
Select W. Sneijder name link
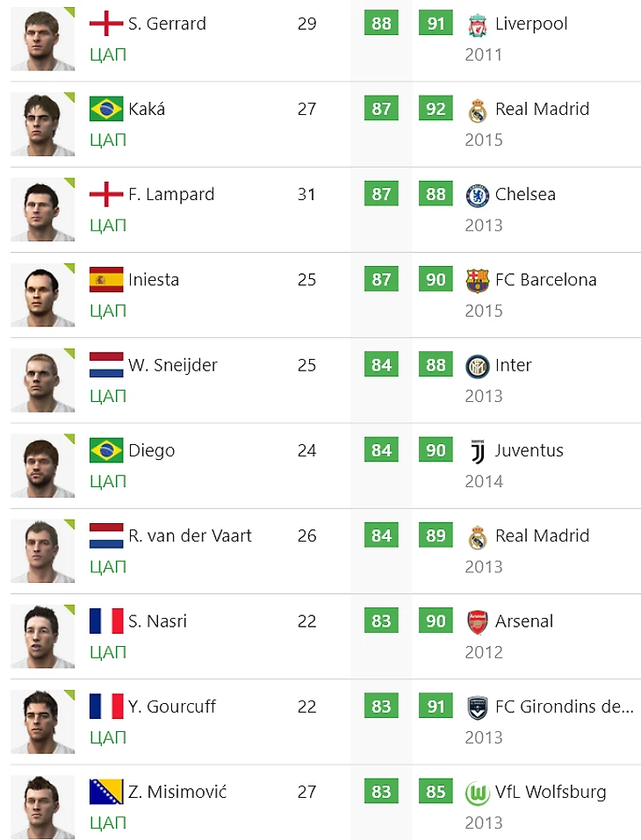(x=173, y=365)
